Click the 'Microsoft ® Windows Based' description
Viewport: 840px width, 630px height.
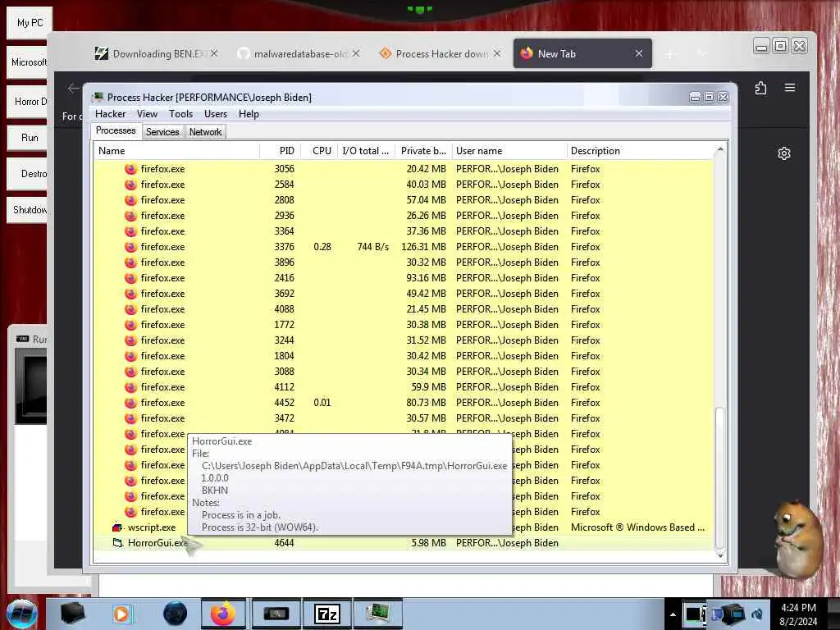pos(637,527)
